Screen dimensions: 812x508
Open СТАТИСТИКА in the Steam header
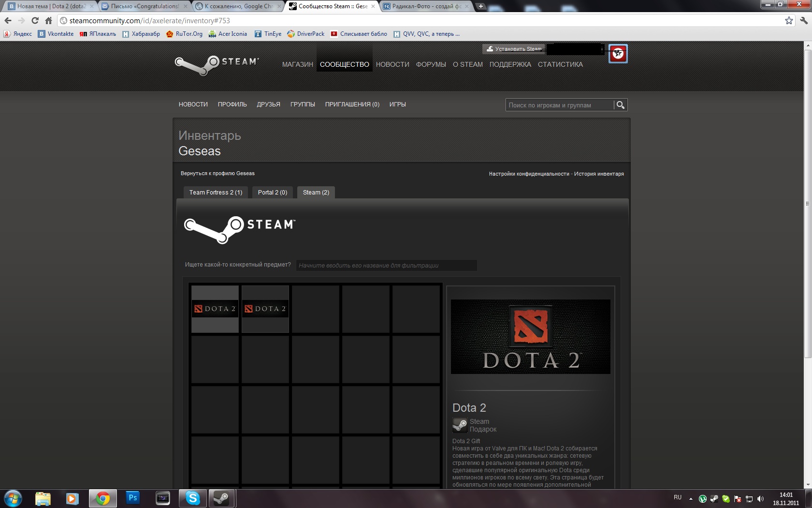point(560,64)
